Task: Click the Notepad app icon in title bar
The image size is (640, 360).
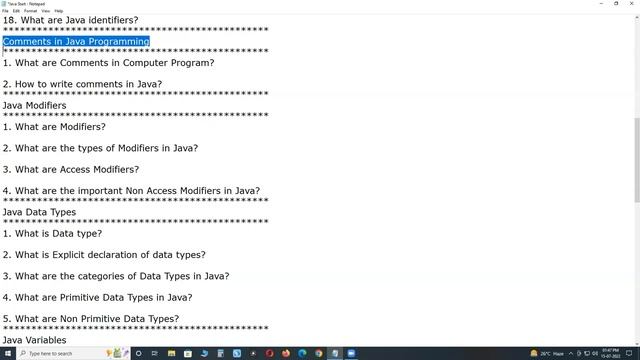Action: click(x=4, y=4)
